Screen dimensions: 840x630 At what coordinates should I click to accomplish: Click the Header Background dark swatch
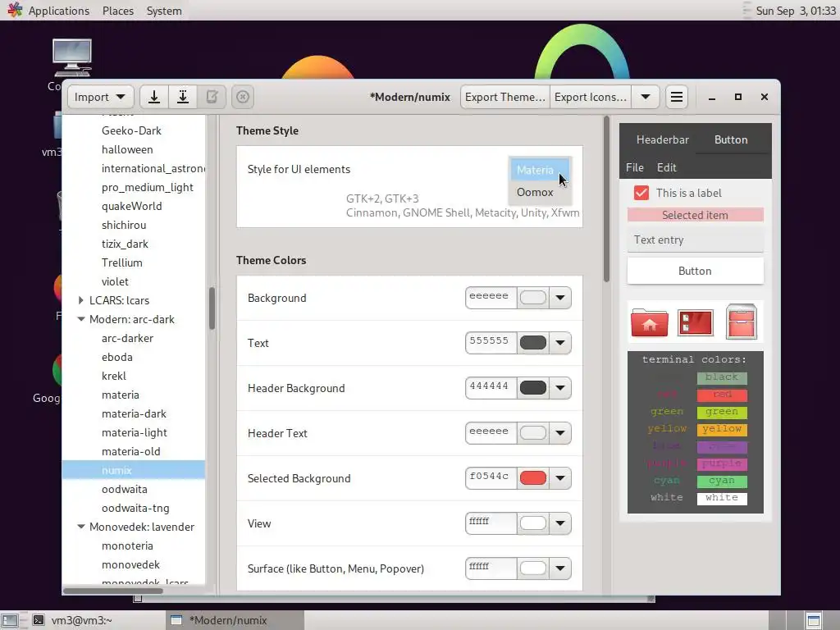coord(533,388)
